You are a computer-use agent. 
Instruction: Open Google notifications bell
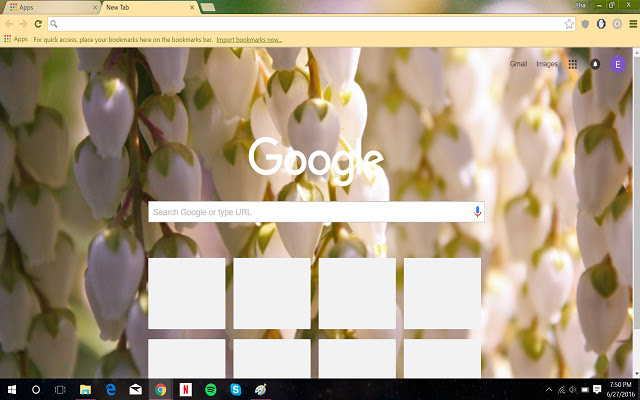[595, 64]
